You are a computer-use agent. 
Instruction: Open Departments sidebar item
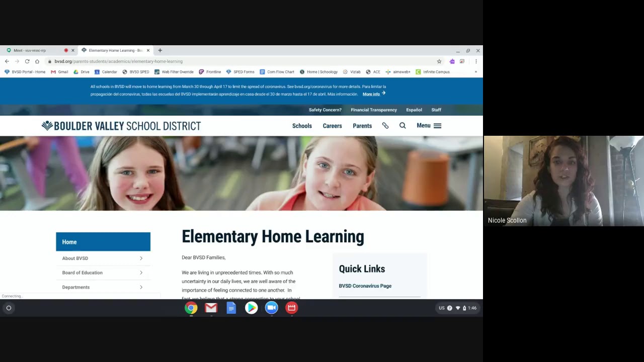pos(76,287)
